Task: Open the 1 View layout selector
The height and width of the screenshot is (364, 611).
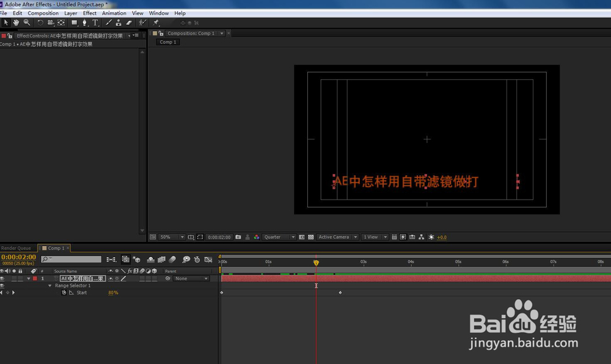Action: click(373, 237)
